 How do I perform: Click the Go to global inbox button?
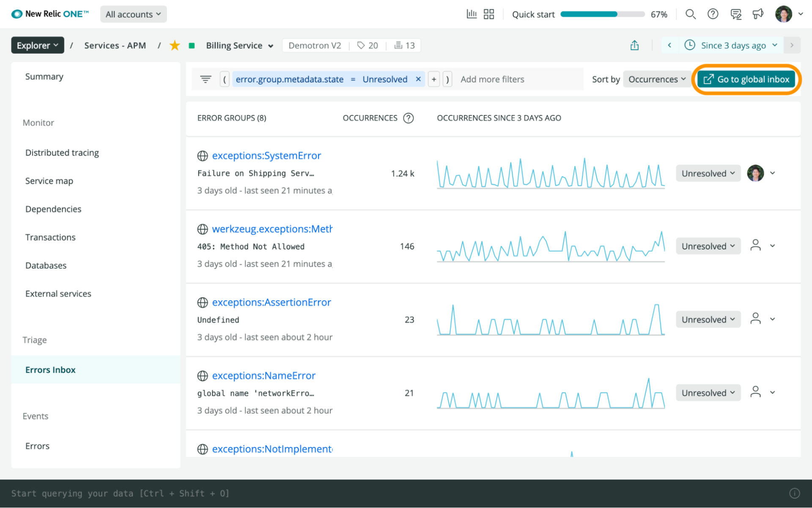click(746, 79)
